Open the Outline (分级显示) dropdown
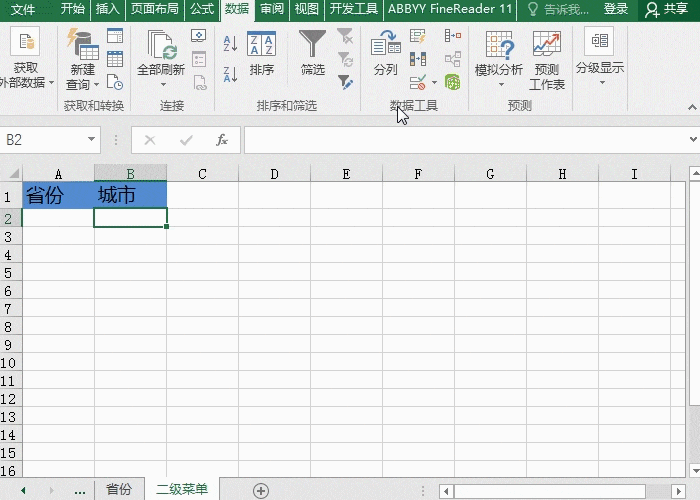Viewport: 700px width, 500px height. pyautogui.click(x=600, y=57)
